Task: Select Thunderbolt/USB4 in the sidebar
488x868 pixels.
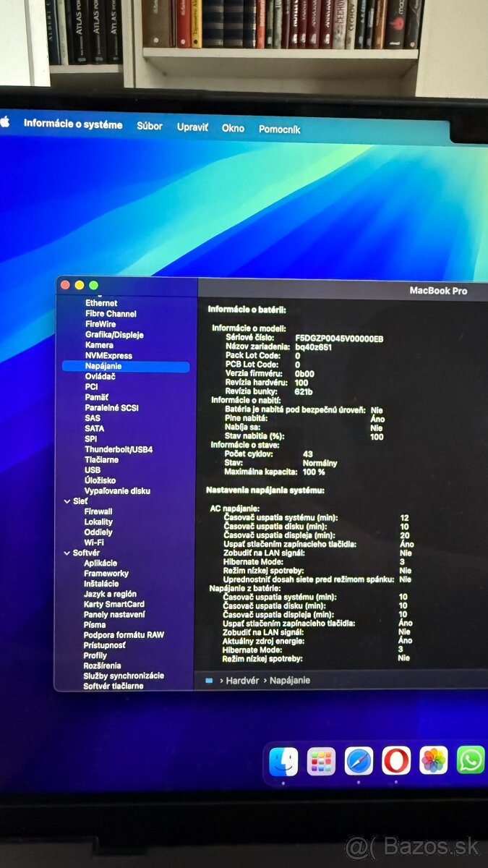Action: tap(119, 449)
